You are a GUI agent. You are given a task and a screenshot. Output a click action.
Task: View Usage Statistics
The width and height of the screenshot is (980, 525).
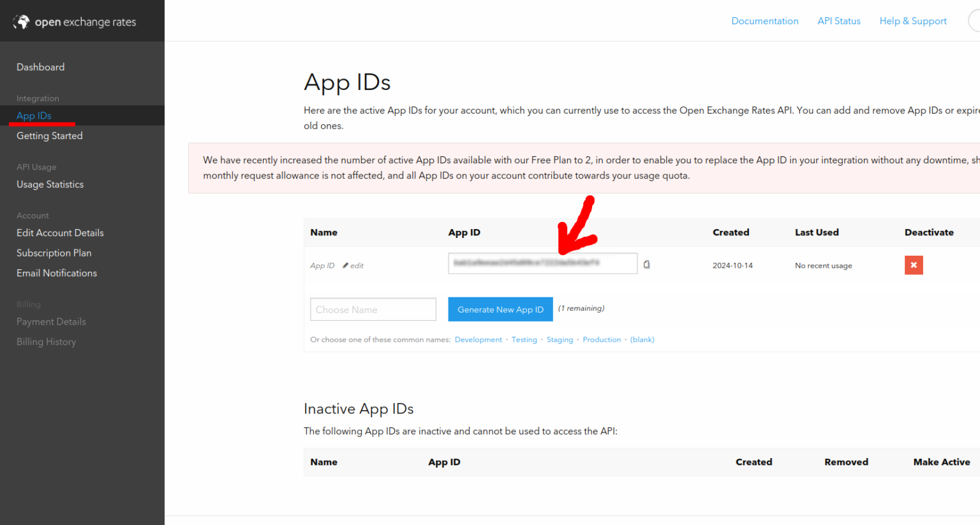tap(50, 184)
